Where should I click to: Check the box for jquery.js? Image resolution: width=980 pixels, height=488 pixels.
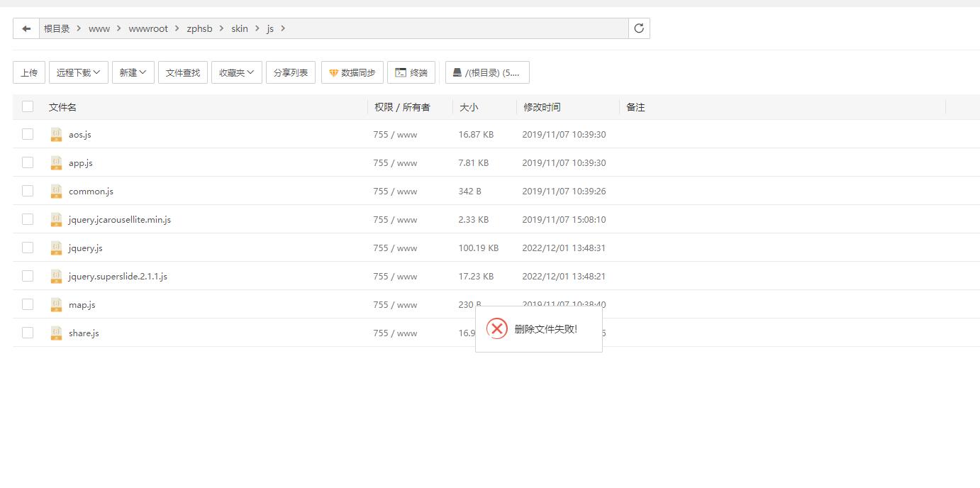click(x=28, y=248)
